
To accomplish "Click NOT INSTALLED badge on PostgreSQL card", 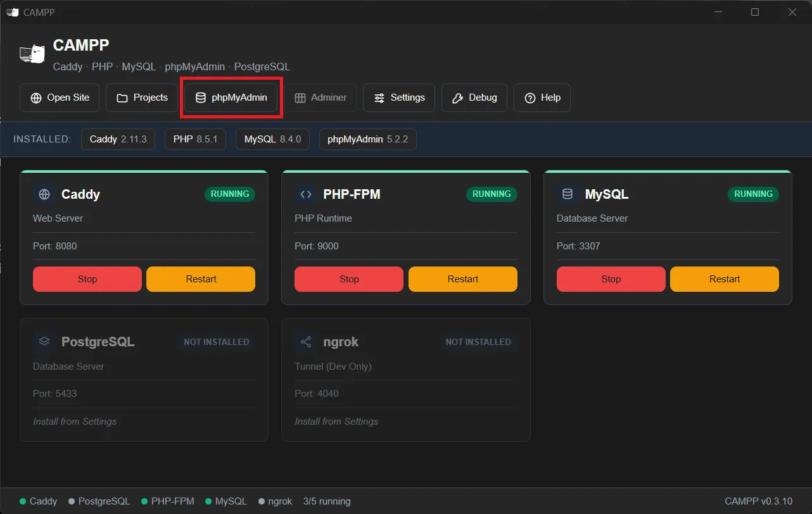I will pyautogui.click(x=216, y=342).
